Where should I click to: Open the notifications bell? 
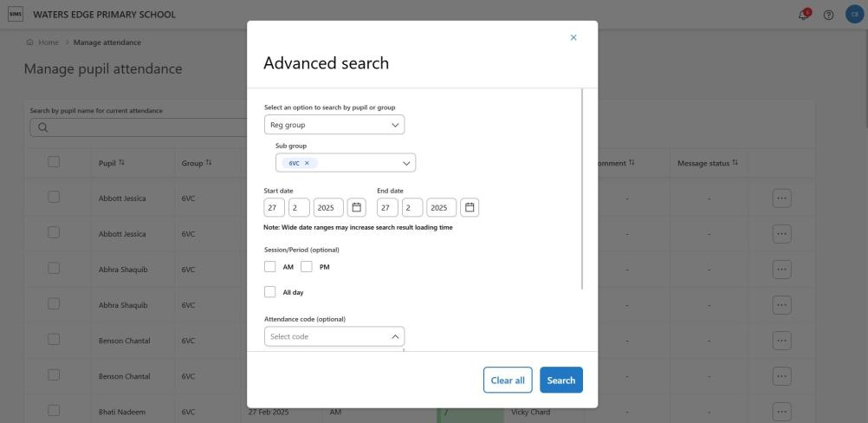point(806,15)
